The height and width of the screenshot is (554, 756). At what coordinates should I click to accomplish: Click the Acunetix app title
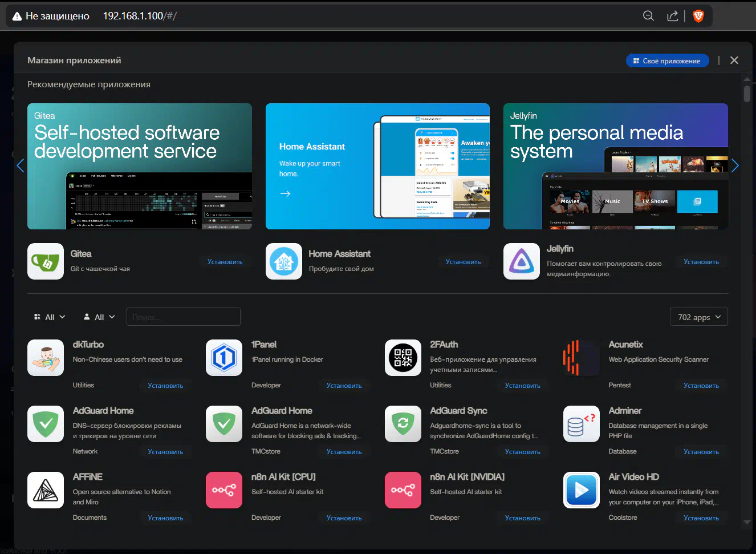pos(625,345)
